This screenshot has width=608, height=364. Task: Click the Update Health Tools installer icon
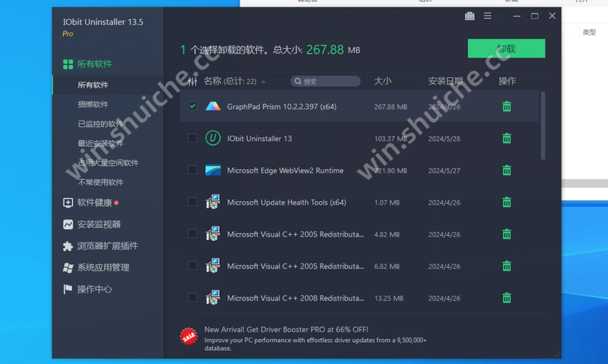tap(213, 202)
